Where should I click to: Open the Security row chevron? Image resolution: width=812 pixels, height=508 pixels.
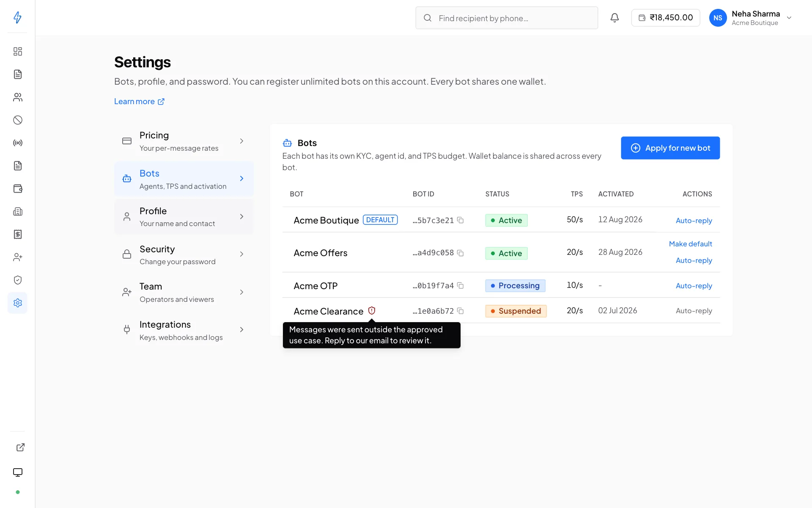click(241, 254)
